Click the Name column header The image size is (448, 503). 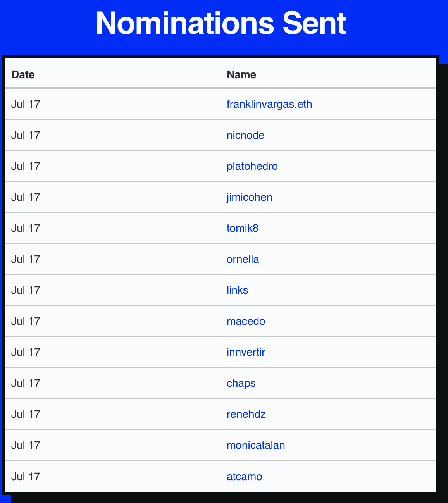pyautogui.click(x=241, y=74)
